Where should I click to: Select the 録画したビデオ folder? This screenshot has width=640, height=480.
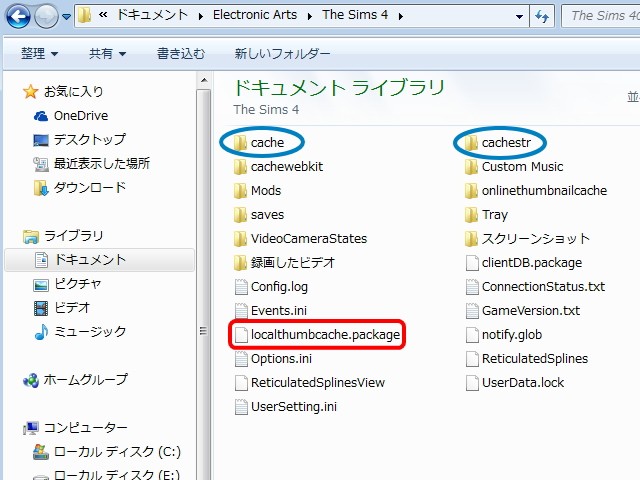285,263
